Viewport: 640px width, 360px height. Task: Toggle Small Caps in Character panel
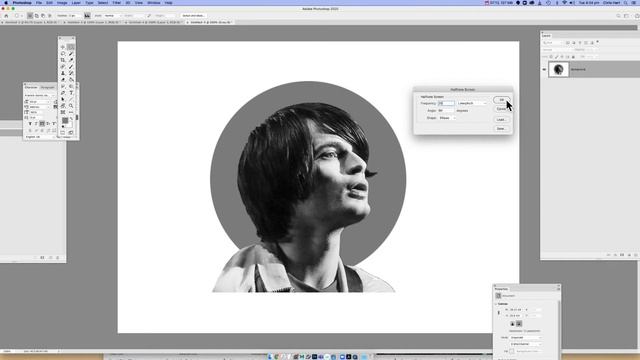[48, 124]
